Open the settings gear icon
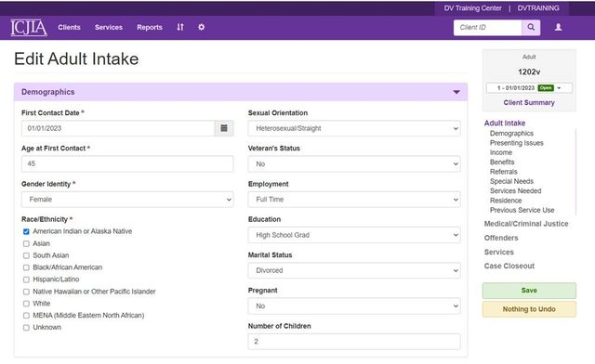 click(202, 27)
